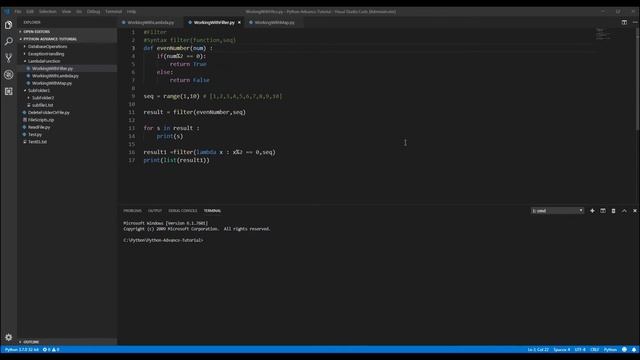Open the Go menu

[79, 11]
